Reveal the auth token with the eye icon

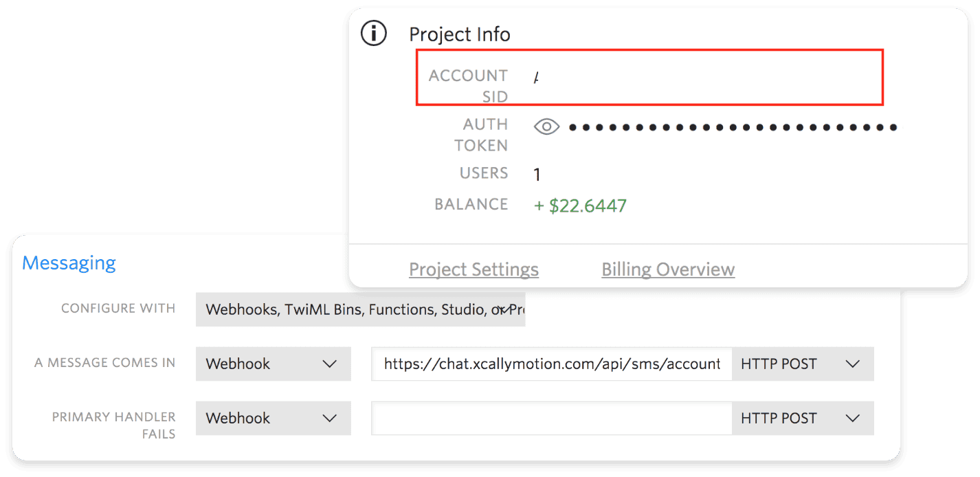click(x=546, y=126)
